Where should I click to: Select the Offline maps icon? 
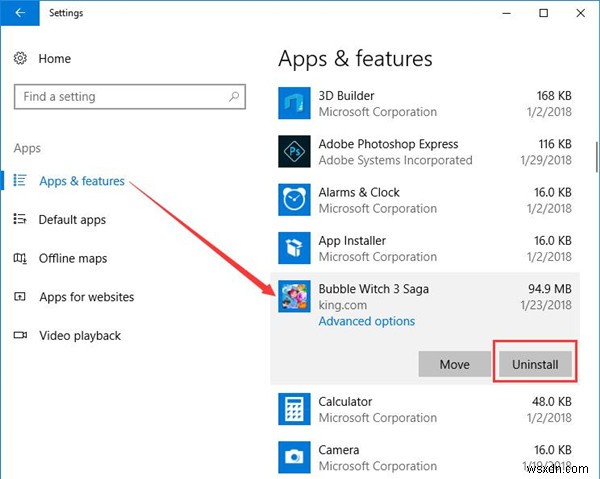(20, 258)
